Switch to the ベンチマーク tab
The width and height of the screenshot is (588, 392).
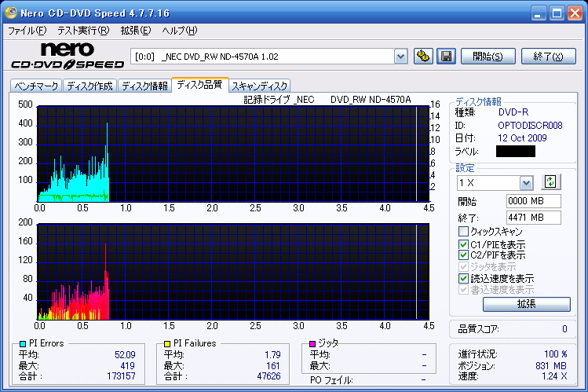click(36, 86)
